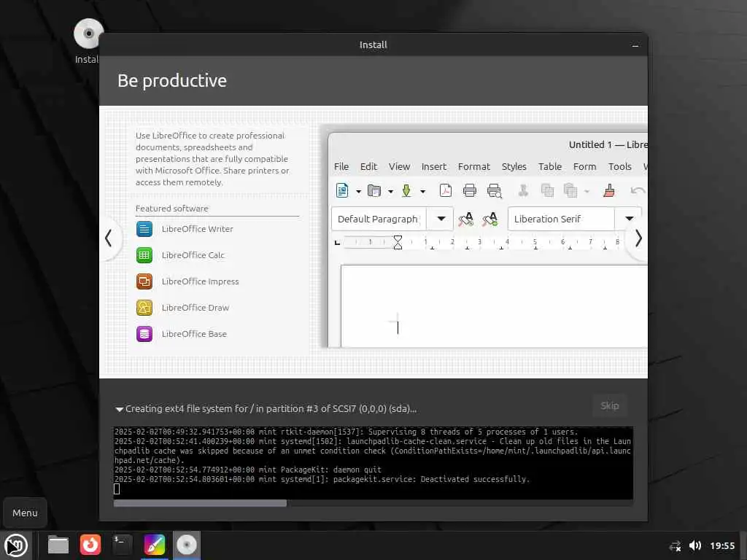This screenshot has width=747, height=560.
Task: Click the Print icon
Action: tap(469, 190)
